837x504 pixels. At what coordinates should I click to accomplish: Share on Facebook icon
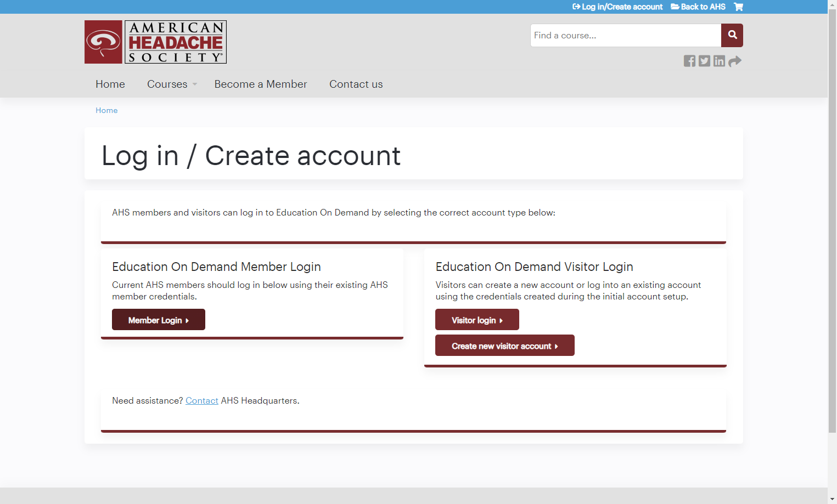click(x=689, y=61)
